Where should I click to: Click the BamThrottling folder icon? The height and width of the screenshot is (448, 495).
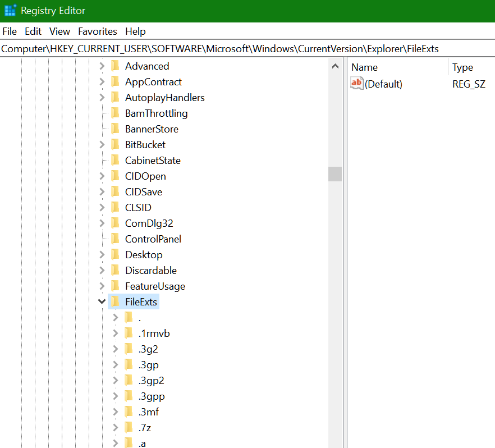[115, 113]
